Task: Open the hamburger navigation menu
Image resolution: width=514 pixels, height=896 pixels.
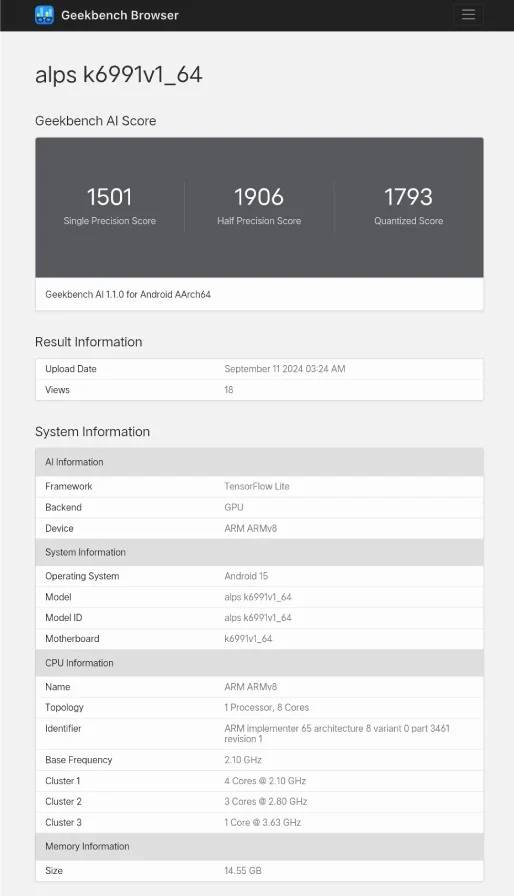Action: (x=468, y=14)
